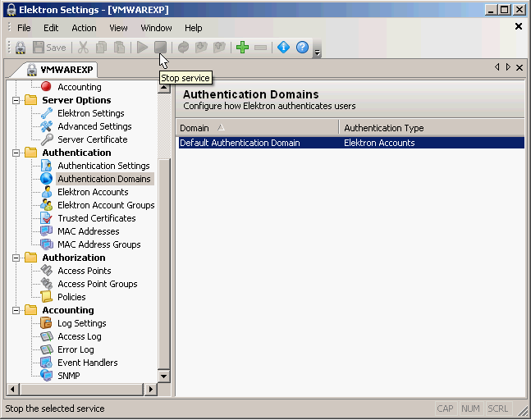Open Help with the question mark icon
The image size is (531, 420).
(x=302, y=48)
